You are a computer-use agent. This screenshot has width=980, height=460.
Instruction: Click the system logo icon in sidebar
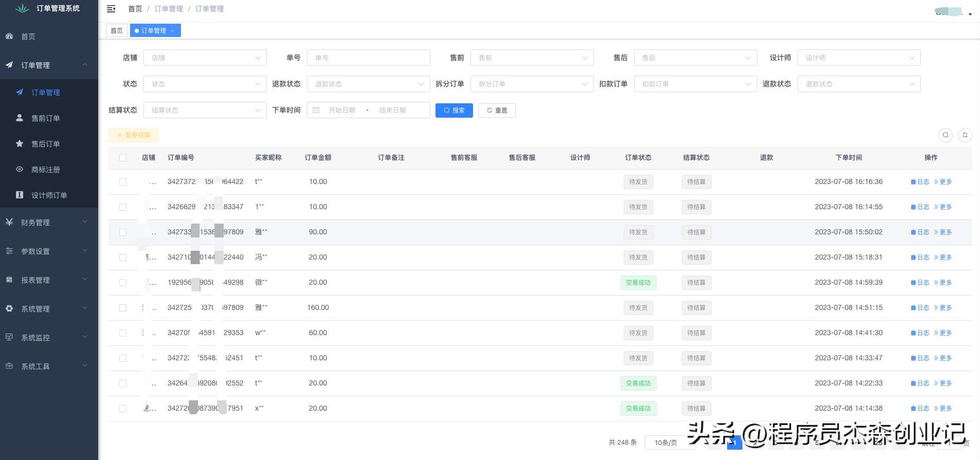(x=22, y=9)
